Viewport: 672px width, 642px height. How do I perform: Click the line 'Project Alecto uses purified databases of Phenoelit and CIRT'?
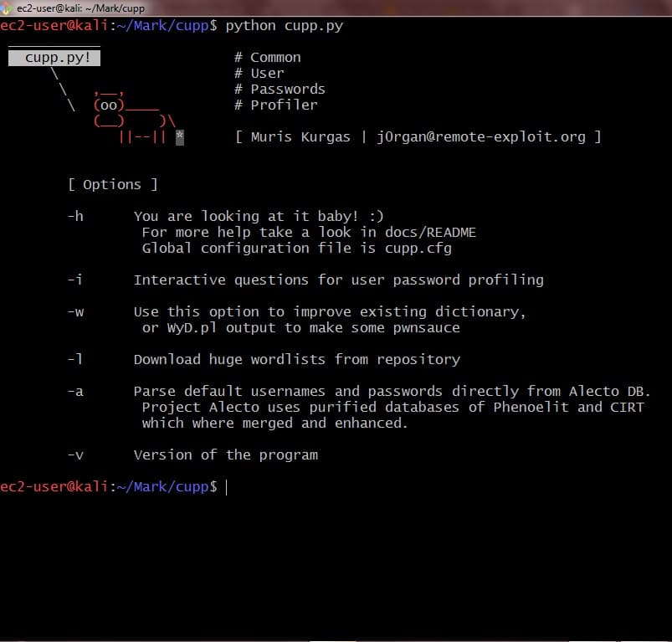click(392, 407)
